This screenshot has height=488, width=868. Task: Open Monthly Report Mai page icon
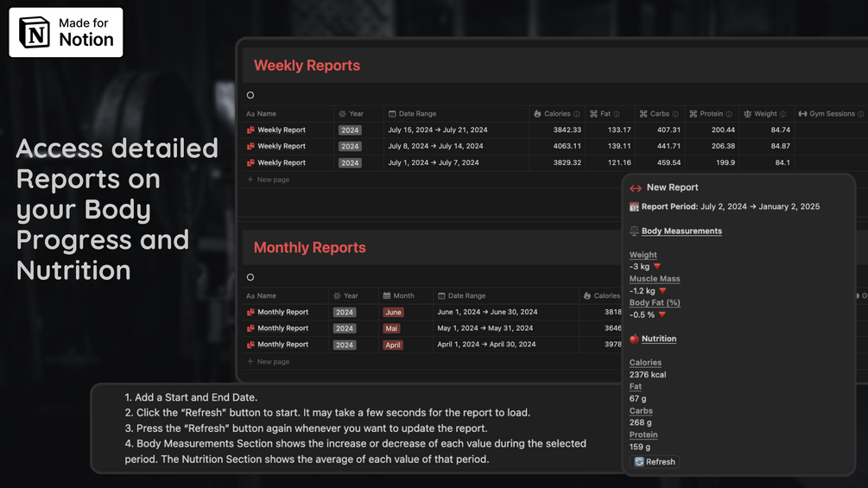point(250,328)
